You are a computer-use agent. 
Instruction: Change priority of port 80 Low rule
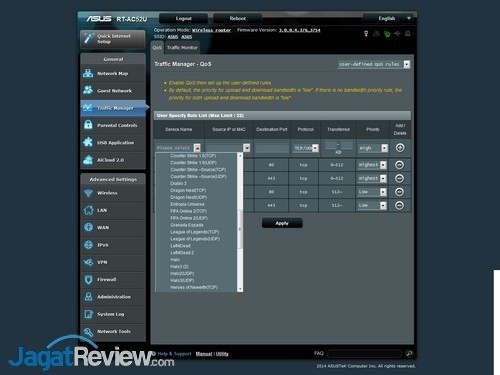[372, 192]
